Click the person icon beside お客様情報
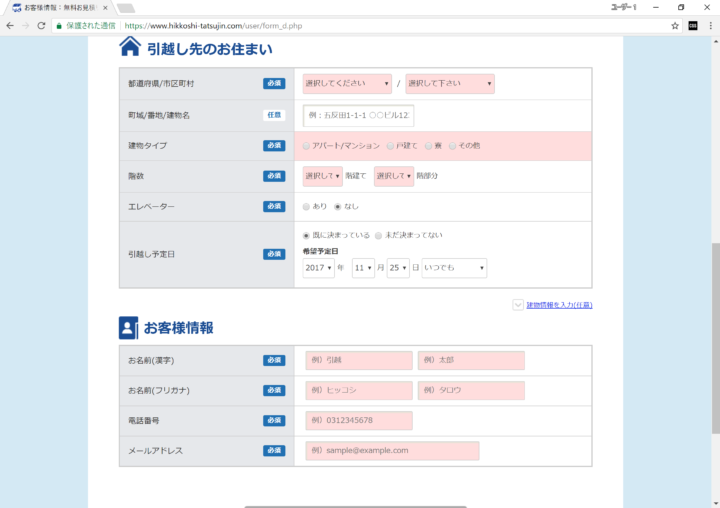 pyautogui.click(x=128, y=327)
